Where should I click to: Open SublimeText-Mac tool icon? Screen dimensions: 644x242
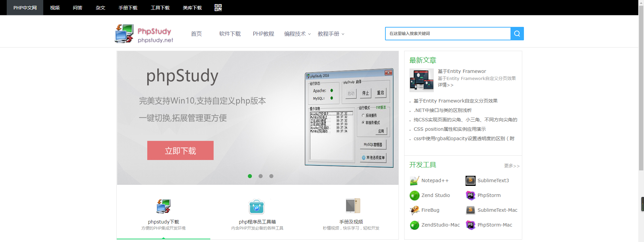pyautogui.click(x=471, y=210)
